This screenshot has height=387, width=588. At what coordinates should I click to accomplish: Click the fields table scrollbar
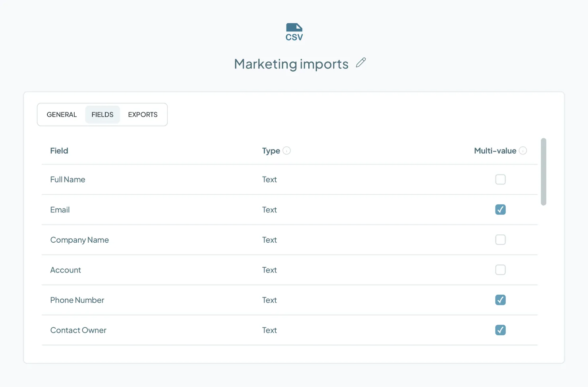tap(544, 172)
